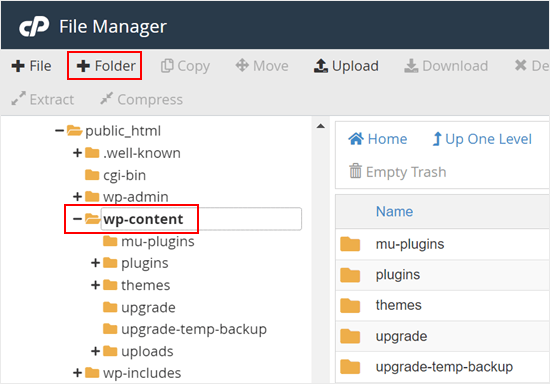This screenshot has width=550, height=384.
Task: Click upgrade row in the file list
Action: pos(443,336)
